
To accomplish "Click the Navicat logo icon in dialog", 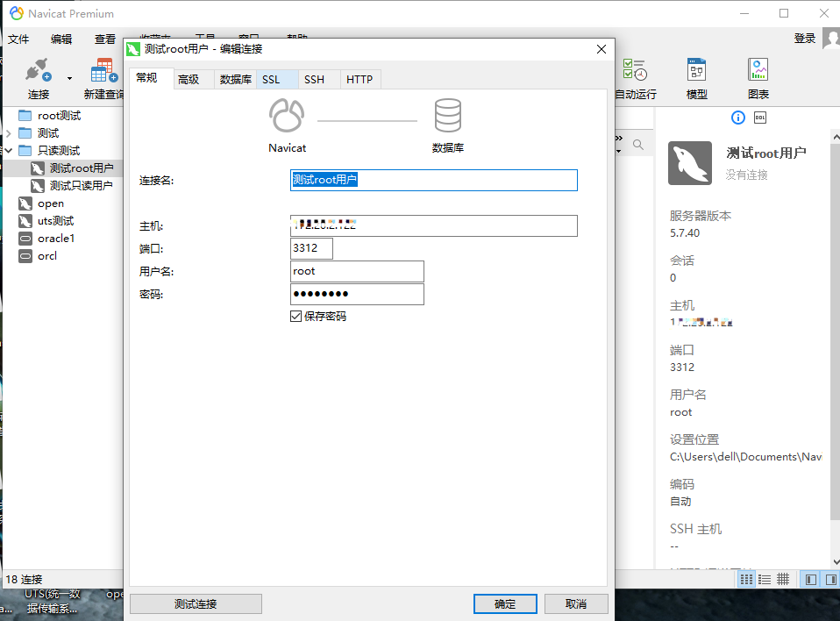I will pyautogui.click(x=287, y=115).
